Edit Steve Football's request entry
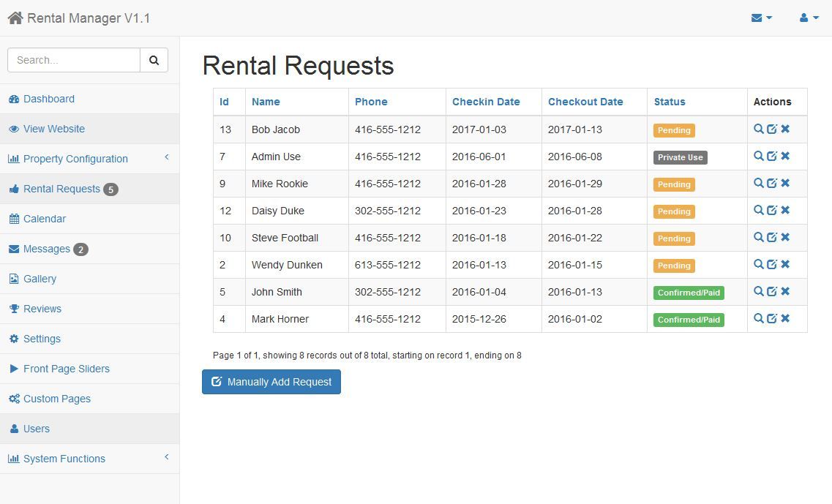Viewport: 832px width, 504px height. pyautogui.click(x=772, y=237)
